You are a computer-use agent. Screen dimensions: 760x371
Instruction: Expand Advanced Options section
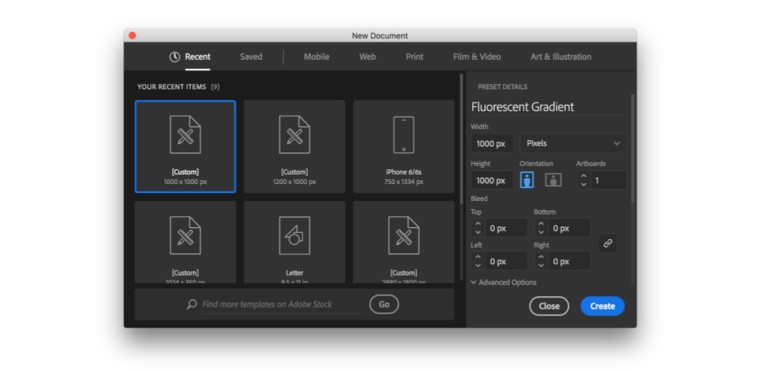point(504,282)
